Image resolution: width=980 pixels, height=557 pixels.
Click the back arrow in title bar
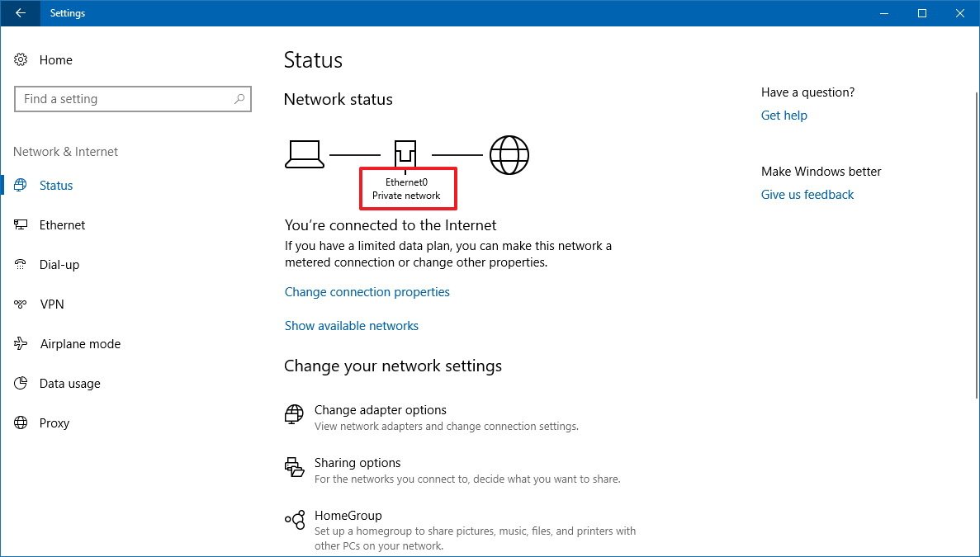[20, 13]
